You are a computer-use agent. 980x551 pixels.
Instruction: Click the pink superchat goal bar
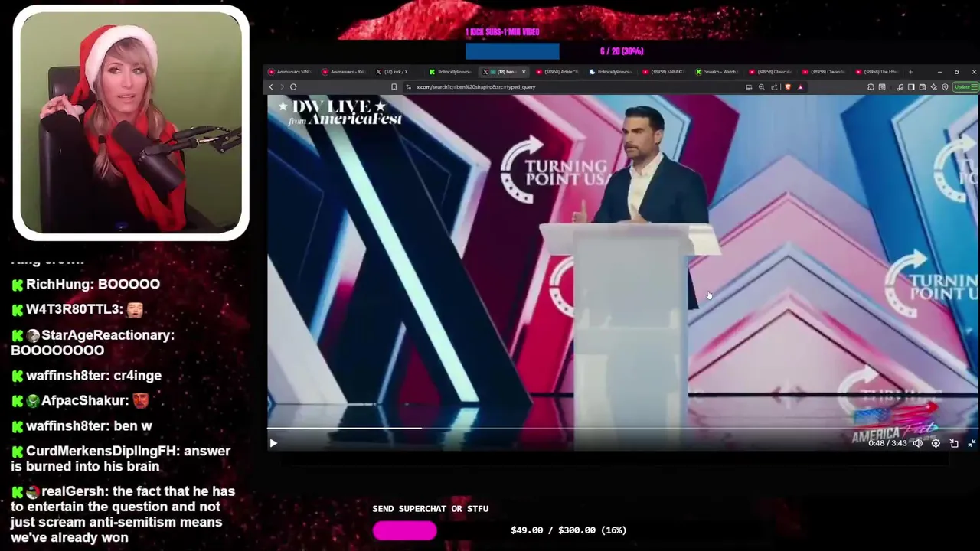pos(404,530)
